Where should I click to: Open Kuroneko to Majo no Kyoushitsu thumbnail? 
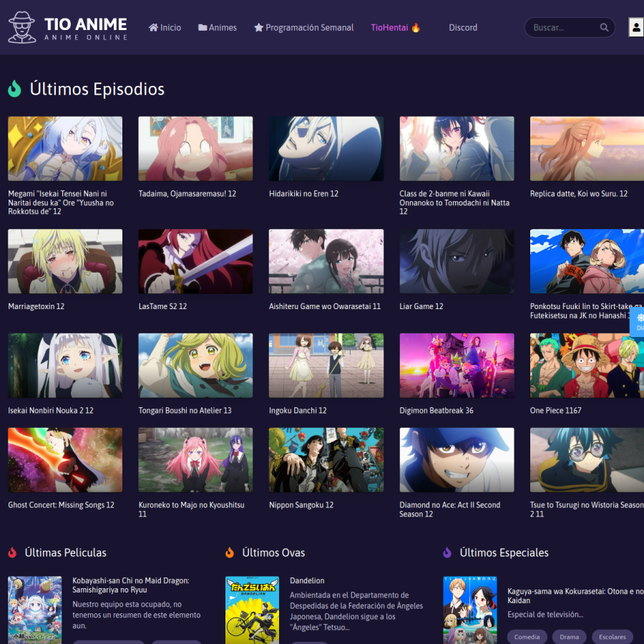[x=195, y=460]
